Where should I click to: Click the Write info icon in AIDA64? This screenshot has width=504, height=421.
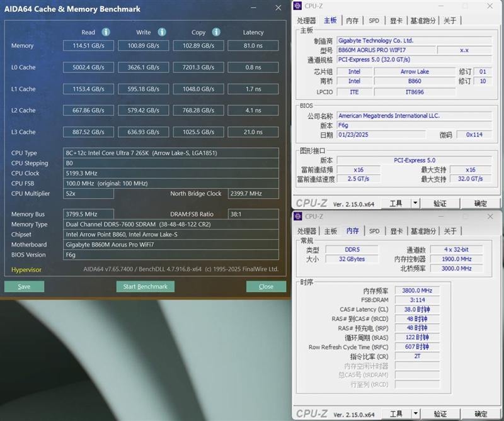click(x=162, y=32)
